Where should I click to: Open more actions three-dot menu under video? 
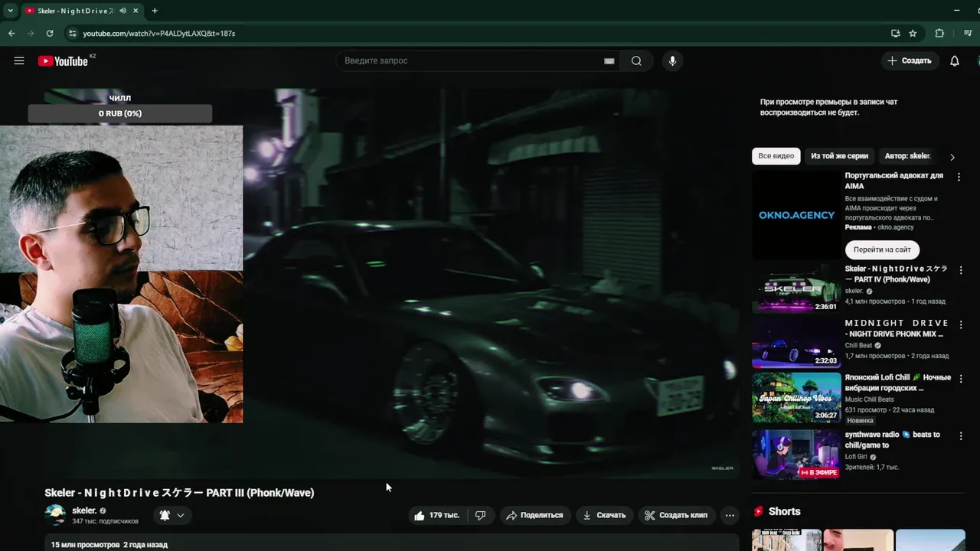point(730,515)
